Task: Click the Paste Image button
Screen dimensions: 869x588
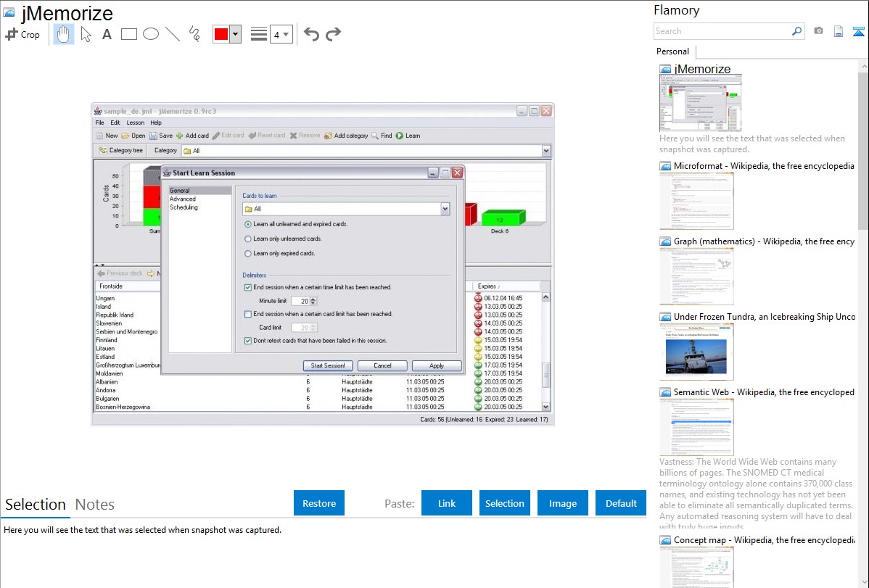Action: click(x=562, y=503)
